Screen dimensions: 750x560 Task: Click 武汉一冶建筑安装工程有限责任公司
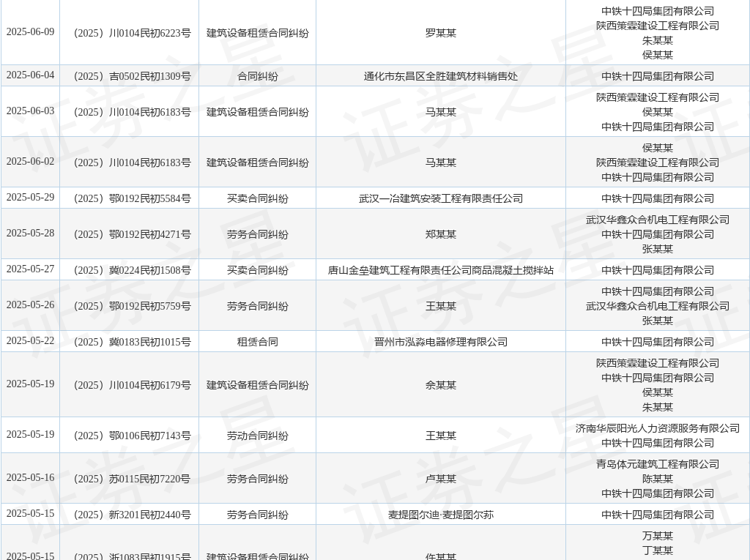coord(440,198)
